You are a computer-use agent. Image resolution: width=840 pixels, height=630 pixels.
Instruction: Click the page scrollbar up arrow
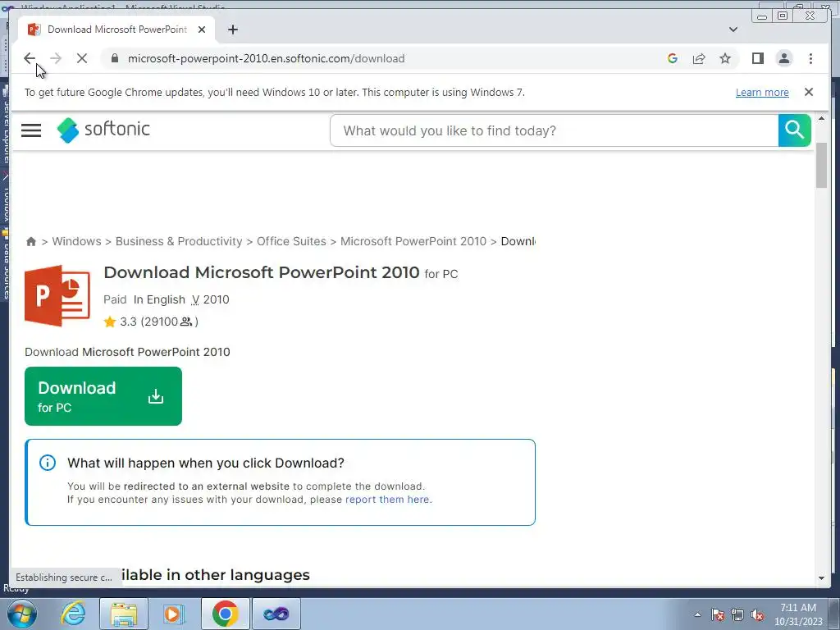pyautogui.click(x=821, y=118)
